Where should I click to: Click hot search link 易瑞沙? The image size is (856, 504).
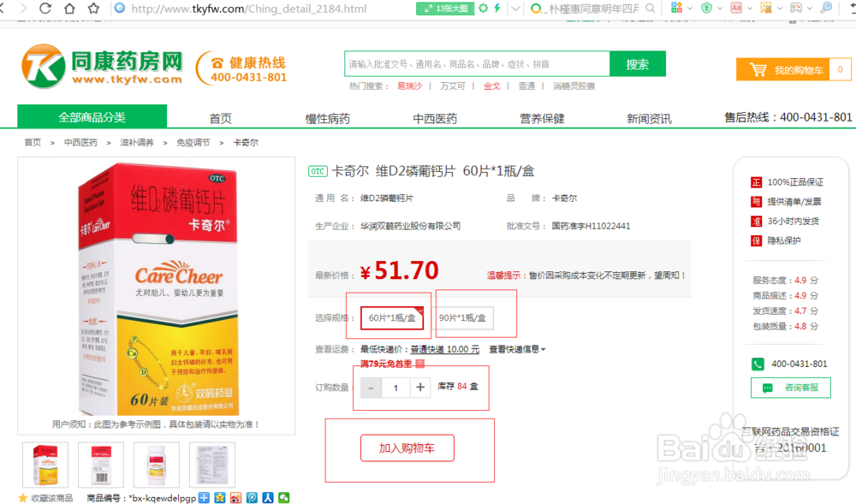pos(409,86)
